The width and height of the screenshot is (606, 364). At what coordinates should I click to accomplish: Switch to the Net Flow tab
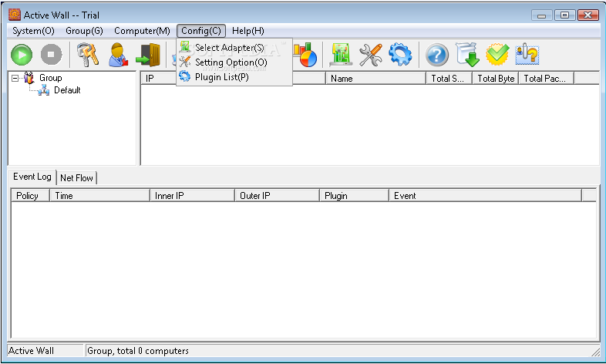[76, 178]
